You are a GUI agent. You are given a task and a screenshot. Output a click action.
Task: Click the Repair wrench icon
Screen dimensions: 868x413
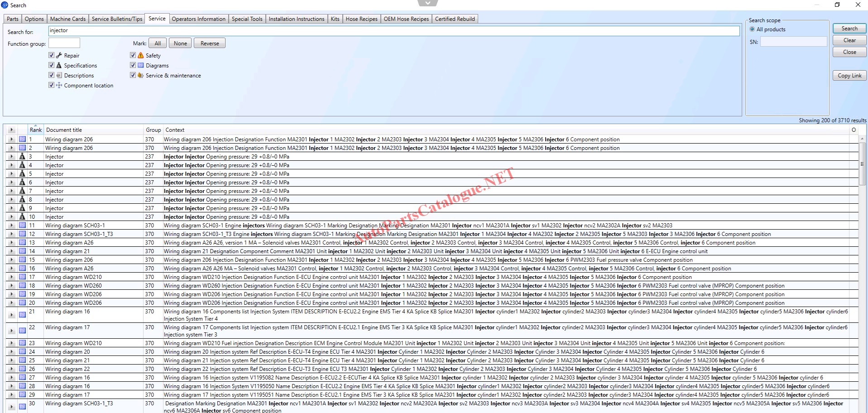tap(59, 55)
